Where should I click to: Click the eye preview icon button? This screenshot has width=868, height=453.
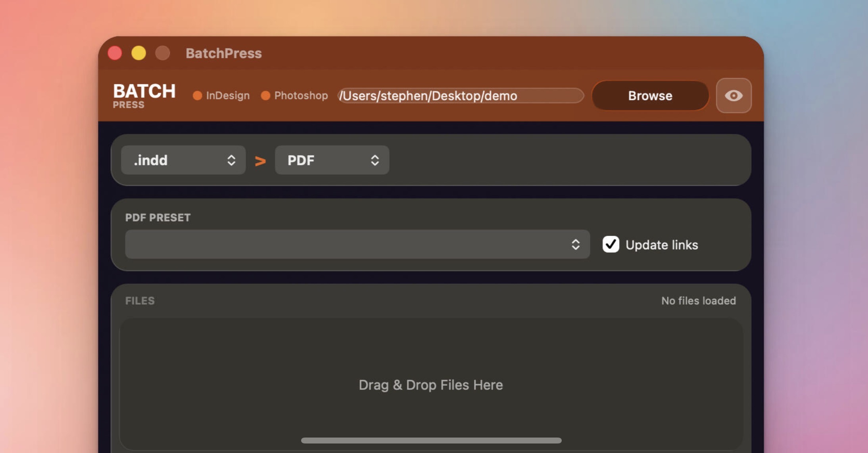pyautogui.click(x=734, y=96)
